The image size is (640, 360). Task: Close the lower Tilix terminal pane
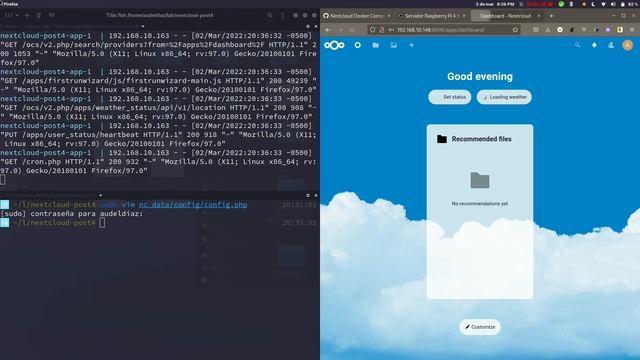point(316,196)
